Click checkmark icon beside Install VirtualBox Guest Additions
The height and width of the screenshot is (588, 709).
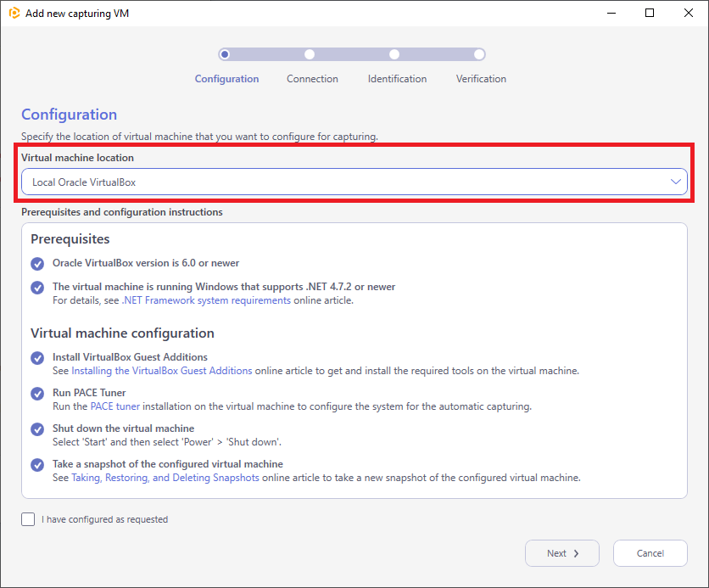[37, 358]
